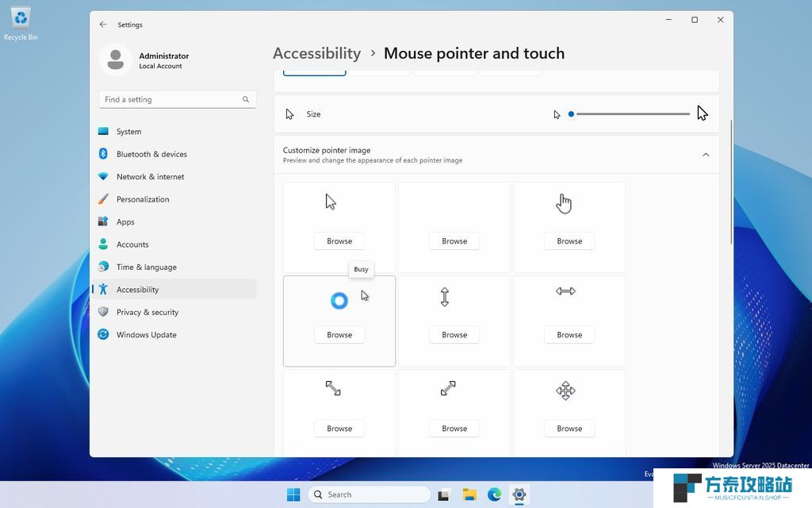Screen dimensions: 812x508
Task: Browse for the diagonal northeast-southwest resize pointer
Action: (454, 429)
